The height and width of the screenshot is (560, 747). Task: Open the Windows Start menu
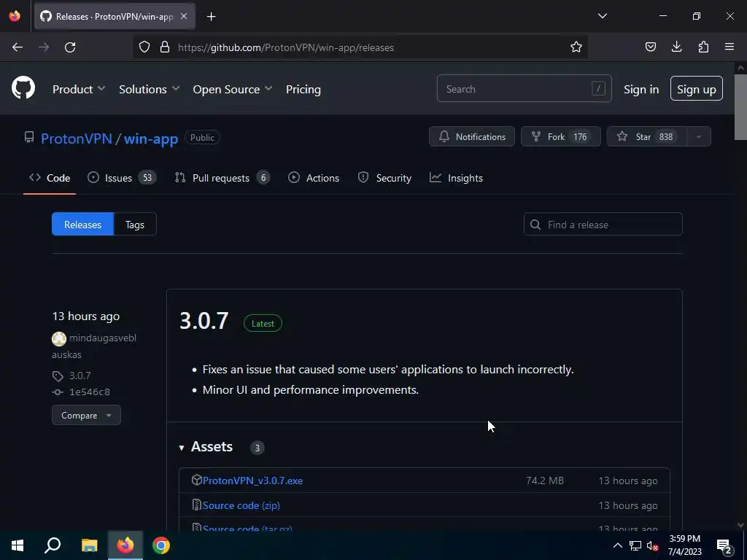tap(18, 545)
